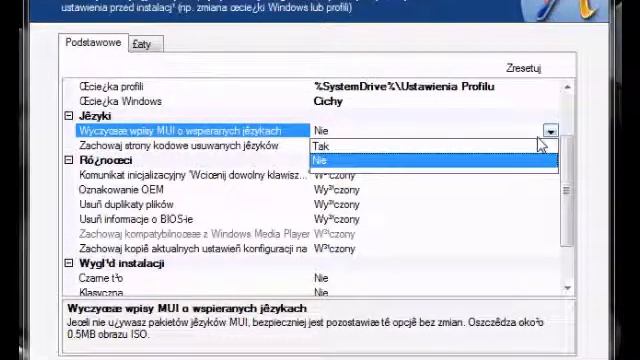640x360 pixels.
Task: Select Wyczyść wpisy MUI o wspieranych językach row
Action: (x=193, y=131)
